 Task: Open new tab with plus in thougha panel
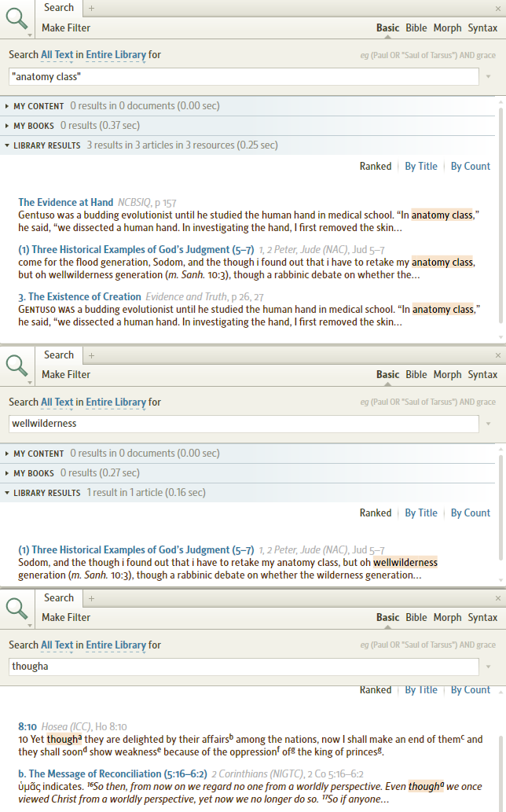tap(92, 598)
